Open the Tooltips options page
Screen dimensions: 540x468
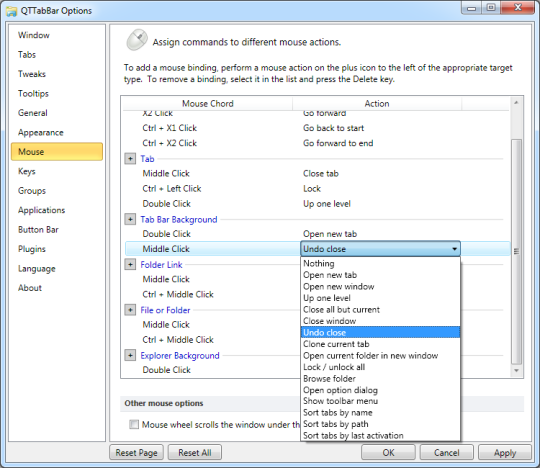(57, 93)
